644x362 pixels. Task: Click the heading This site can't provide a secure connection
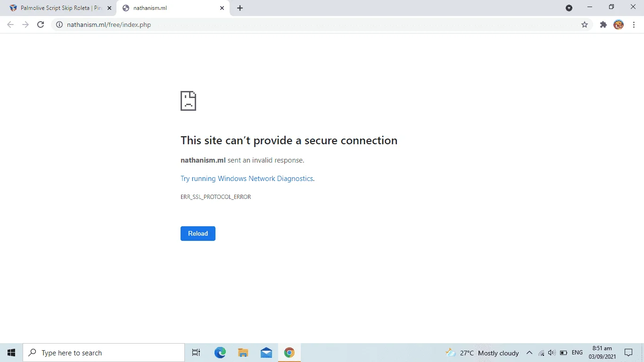[289, 140]
